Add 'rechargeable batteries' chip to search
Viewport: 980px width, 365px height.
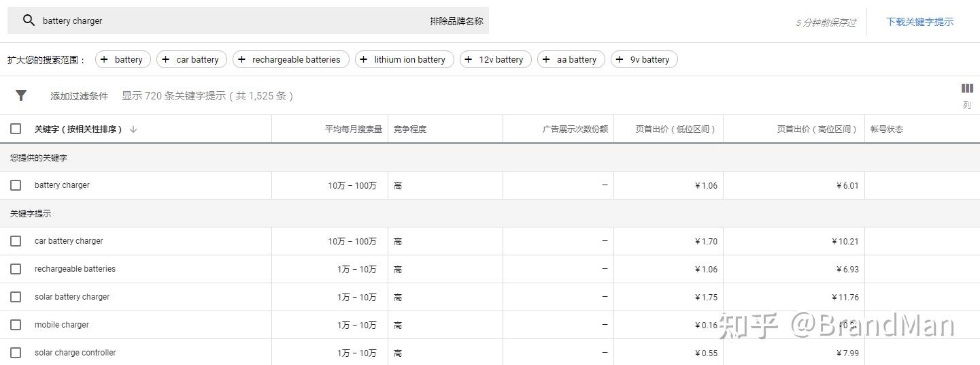pyautogui.click(x=290, y=60)
